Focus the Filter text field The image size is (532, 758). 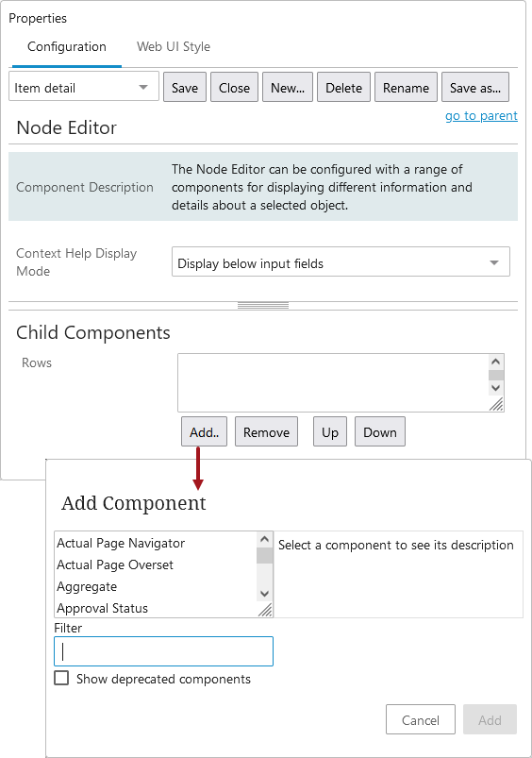(164, 651)
